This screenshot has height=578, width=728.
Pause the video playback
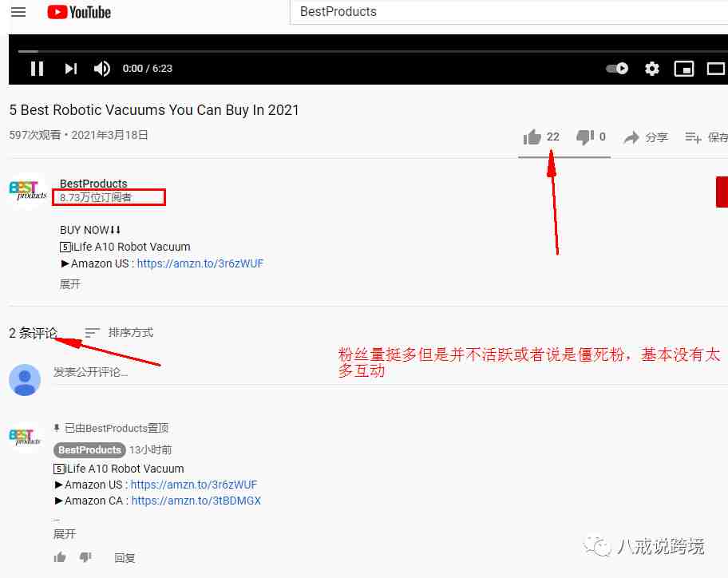pos(38,69)
